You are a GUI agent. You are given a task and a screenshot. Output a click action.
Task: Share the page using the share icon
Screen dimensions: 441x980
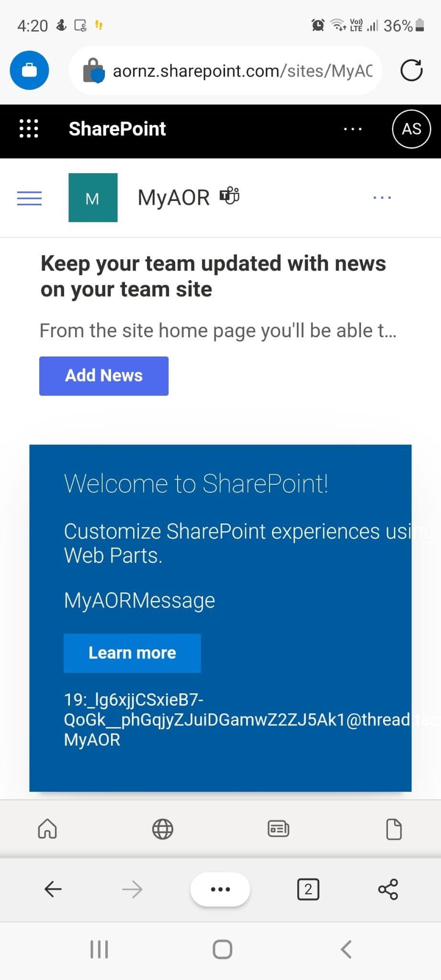[388, 889]
